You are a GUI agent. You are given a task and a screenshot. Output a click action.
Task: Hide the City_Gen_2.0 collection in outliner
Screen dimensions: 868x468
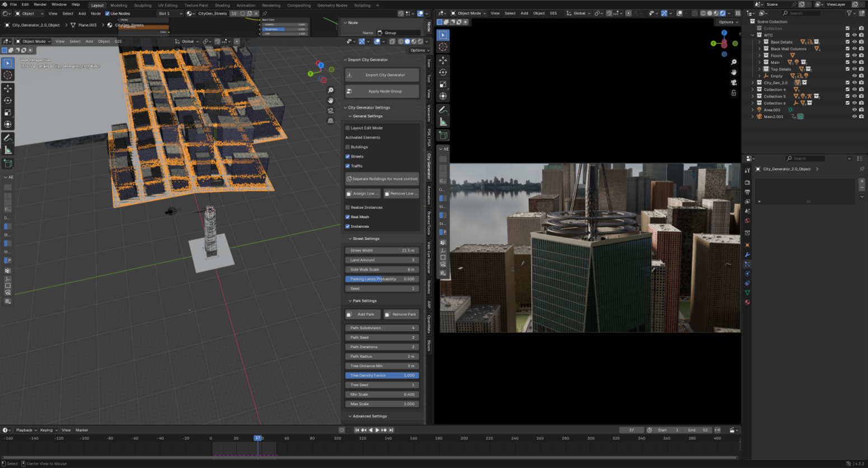tap(854, 83)
